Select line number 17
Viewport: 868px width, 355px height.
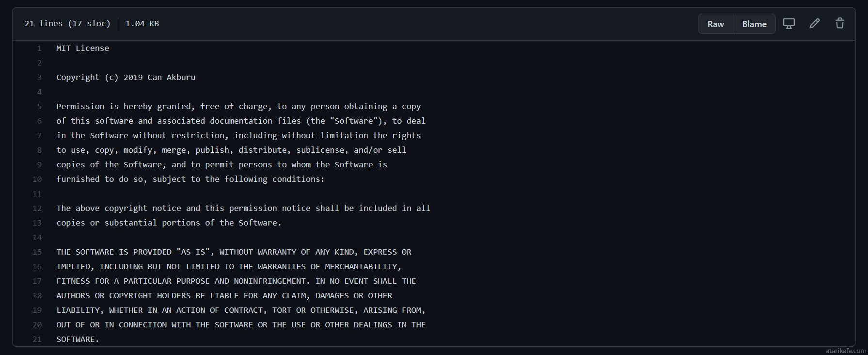coord(37,281)
